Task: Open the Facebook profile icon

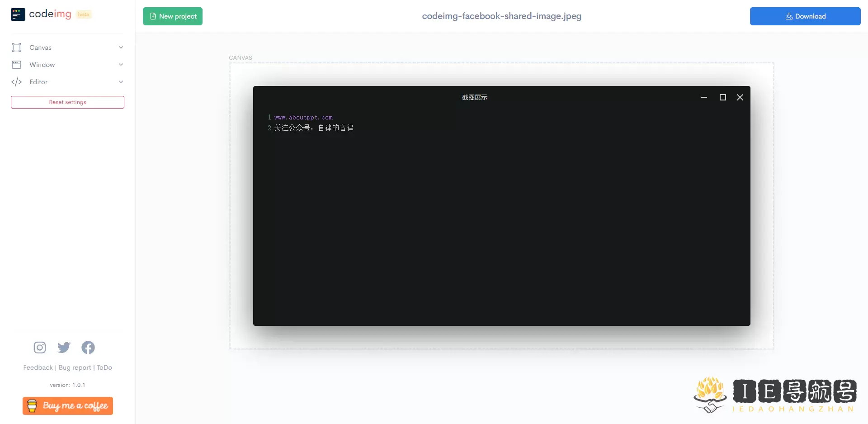Action: coord(88,348)
